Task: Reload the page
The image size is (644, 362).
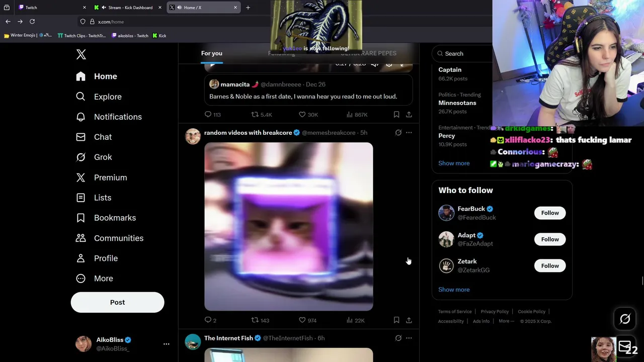Action: click(32, 22)
